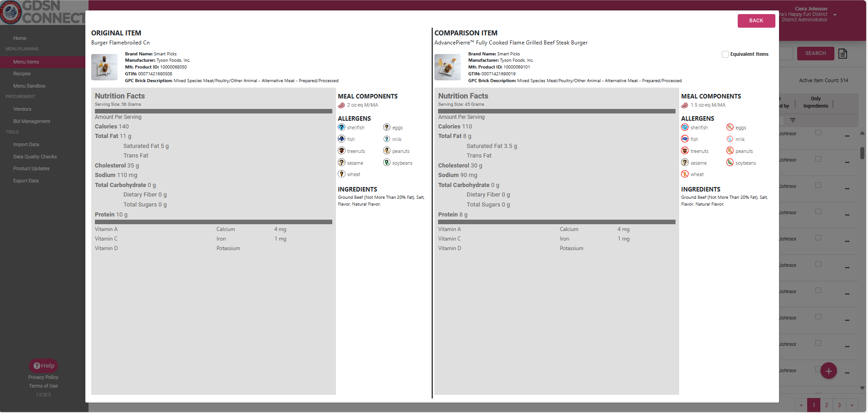Click the sesame allergen icon in original item
The width and height of the screenshot is (868, 413).
coord(341,162)
